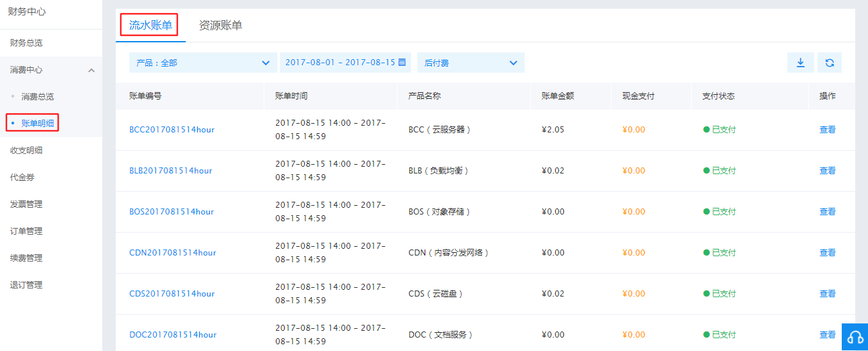This screenshot has height=351, width=868.
Task: Click the 支付状态 column header
Action: tap(719, 96)
